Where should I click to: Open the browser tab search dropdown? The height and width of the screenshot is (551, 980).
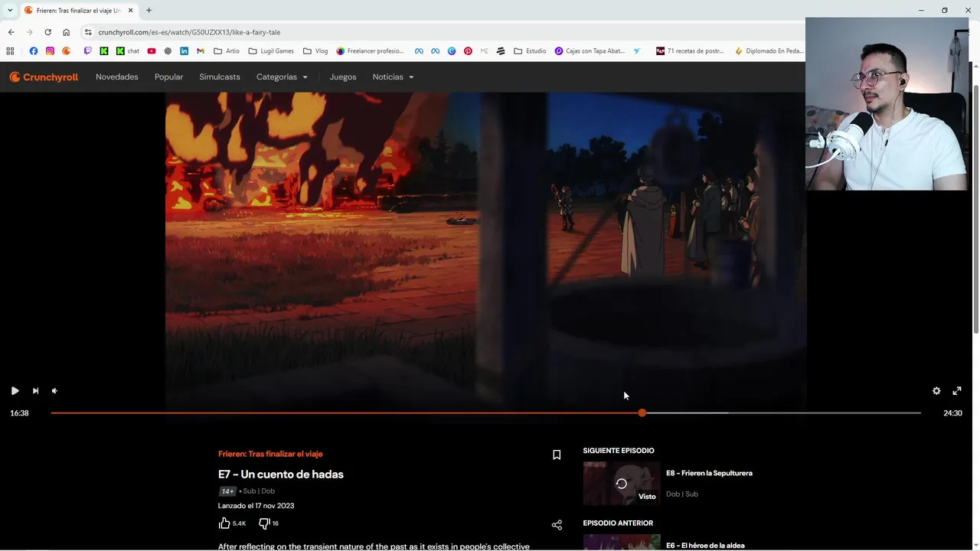(x=9, y=10)
